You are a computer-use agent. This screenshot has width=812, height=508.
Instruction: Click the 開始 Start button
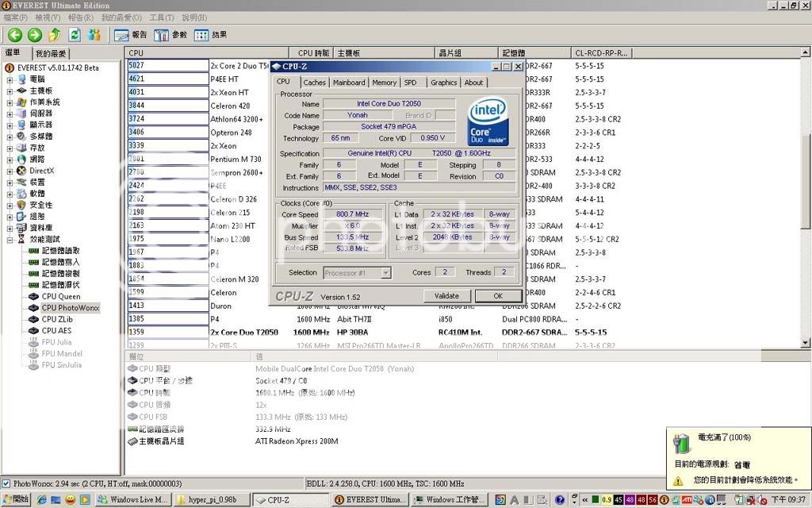[x=16, y=499]
